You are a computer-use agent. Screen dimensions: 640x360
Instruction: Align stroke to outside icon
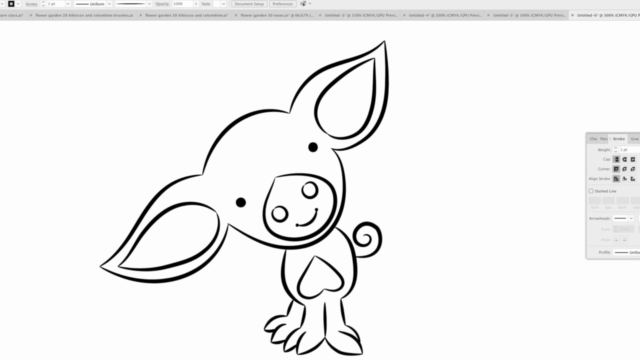(x=633, y=179)
